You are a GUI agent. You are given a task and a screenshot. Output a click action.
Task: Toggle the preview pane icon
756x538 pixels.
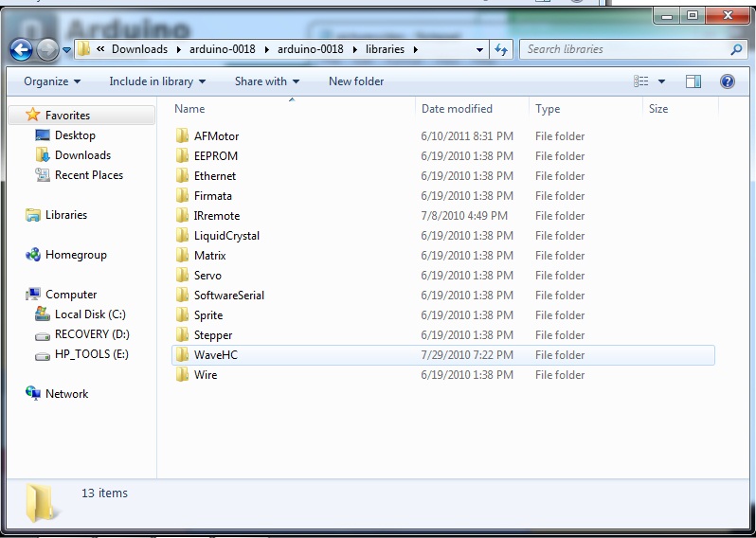coord(693,81)
